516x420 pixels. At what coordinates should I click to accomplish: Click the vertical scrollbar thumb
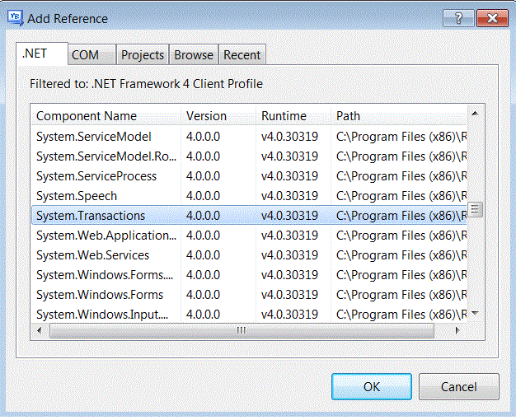(x=475, y=209)
